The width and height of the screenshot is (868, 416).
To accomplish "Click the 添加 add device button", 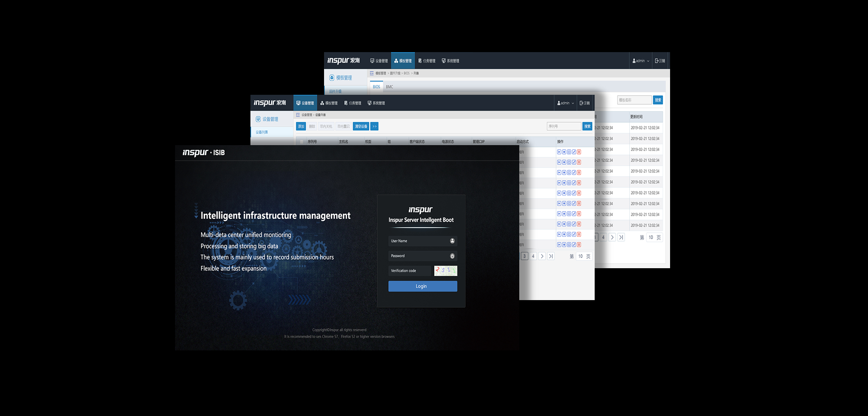I will click(x=301, y=126).
